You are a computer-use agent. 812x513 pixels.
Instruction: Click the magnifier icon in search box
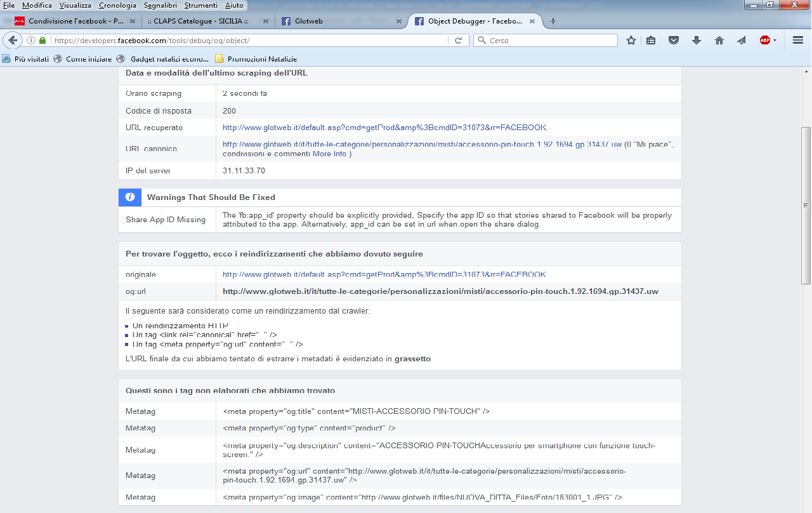[x=481, y=41]
